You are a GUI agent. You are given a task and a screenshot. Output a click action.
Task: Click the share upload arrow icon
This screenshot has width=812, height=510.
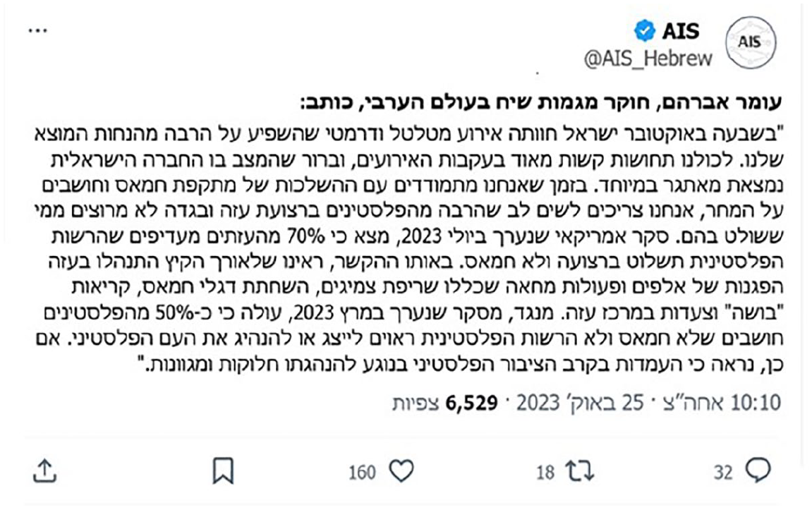pyautogui.click(x=45, y=470)
